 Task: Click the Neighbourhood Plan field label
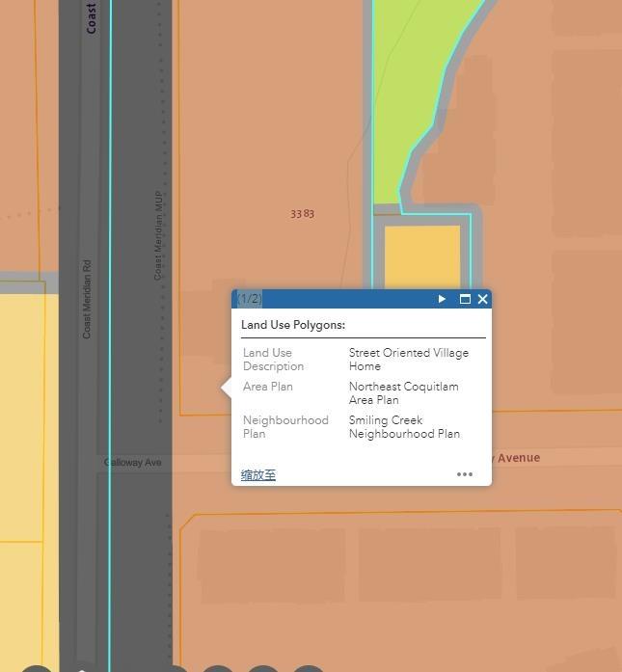(x=285, y=427)
